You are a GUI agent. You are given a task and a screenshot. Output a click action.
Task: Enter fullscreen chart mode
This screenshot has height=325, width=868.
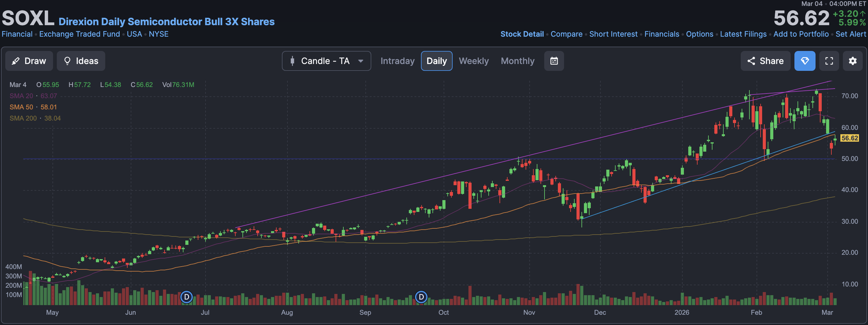pyautogui.click(x=829, y=61)
